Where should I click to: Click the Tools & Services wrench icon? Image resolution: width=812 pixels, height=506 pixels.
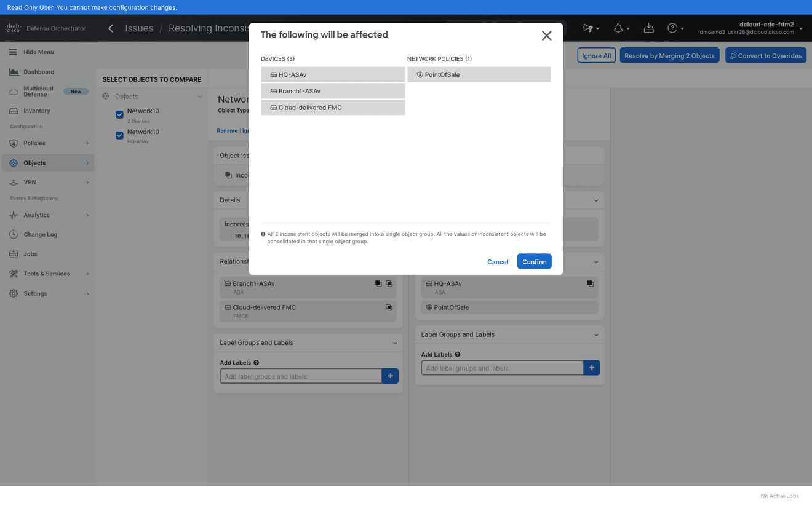tap(14, 274)
